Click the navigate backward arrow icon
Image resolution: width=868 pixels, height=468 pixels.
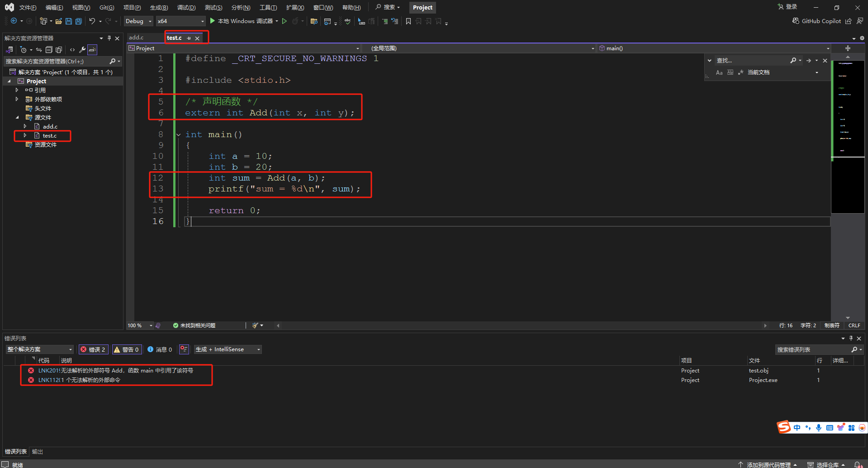pyautogui.click(x=14, y=21)
